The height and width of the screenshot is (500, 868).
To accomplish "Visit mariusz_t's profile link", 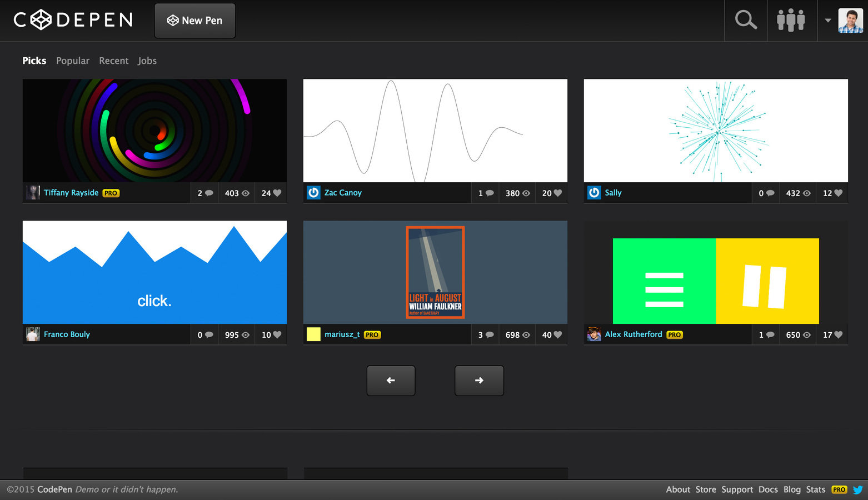I will point(342,334).
